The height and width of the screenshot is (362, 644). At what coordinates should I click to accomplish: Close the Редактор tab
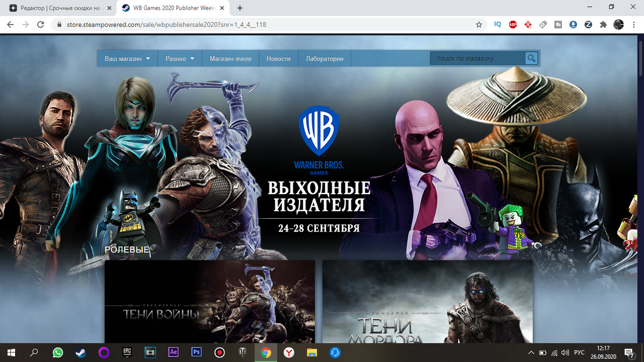click(x=109, y=8)
